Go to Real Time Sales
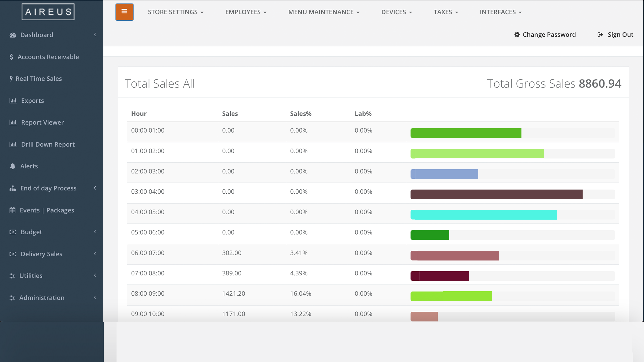The width and height of the screenshot is (644, 362). tap(39, 79)
